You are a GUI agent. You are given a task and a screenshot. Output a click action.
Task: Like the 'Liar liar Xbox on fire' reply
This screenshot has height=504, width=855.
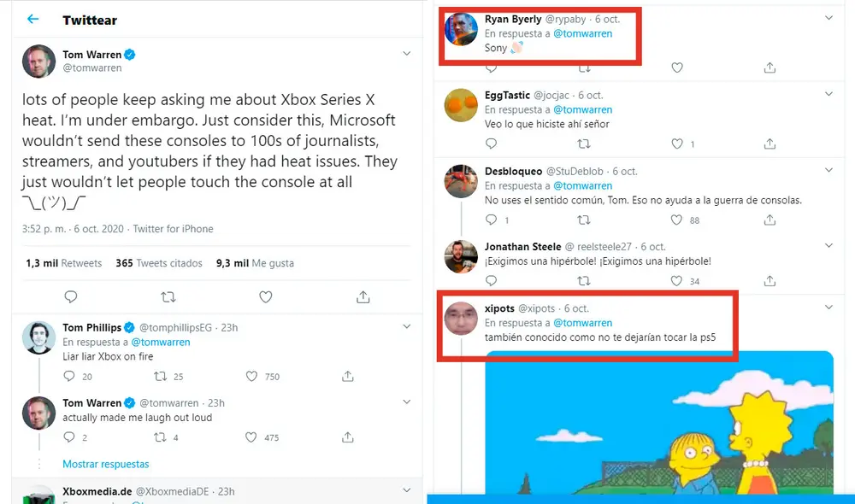[253, 376]
